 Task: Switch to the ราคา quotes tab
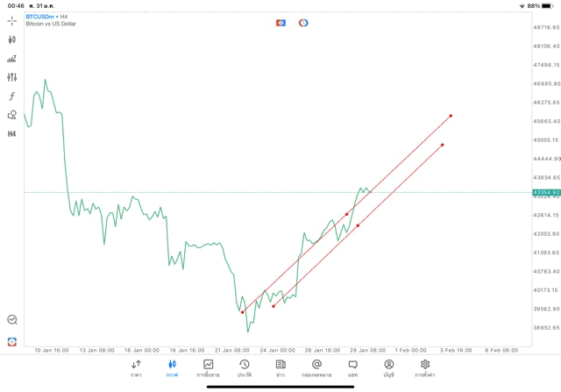pyautogui.click(x=136, y=367)
